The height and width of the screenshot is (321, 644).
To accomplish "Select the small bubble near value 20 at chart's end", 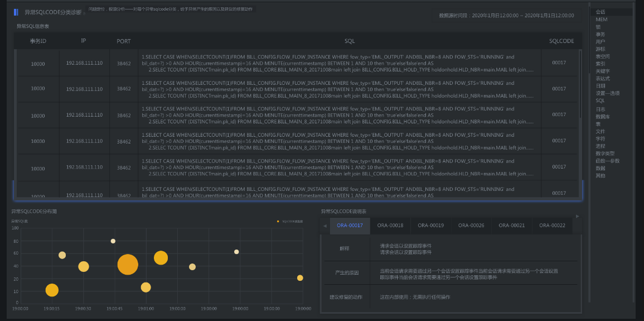I will point(300,278).
